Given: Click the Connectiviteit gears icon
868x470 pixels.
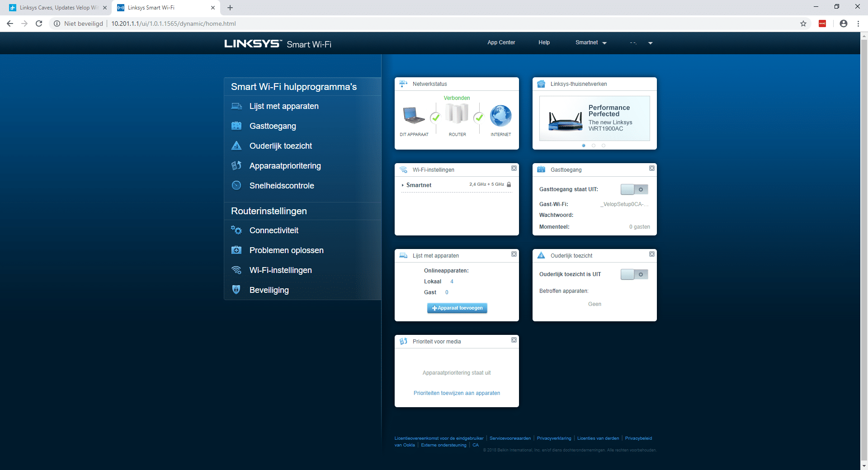Looking at the screenshot, I should coord(236,230).
